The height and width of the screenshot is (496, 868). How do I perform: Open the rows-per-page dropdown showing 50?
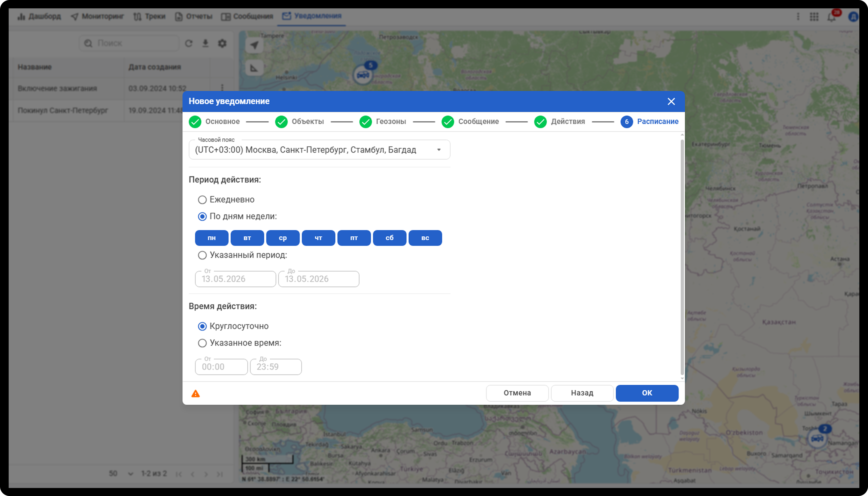tap(121, 474)
